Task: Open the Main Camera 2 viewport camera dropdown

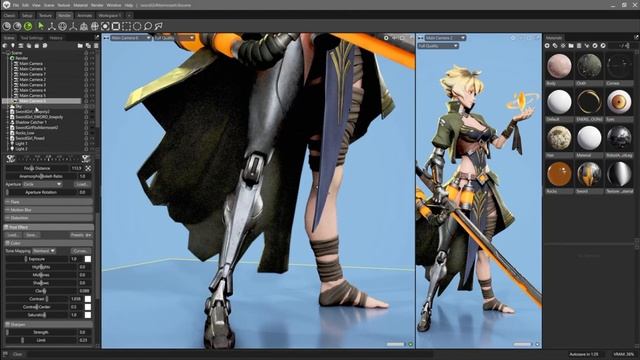Action: point(445,38)
